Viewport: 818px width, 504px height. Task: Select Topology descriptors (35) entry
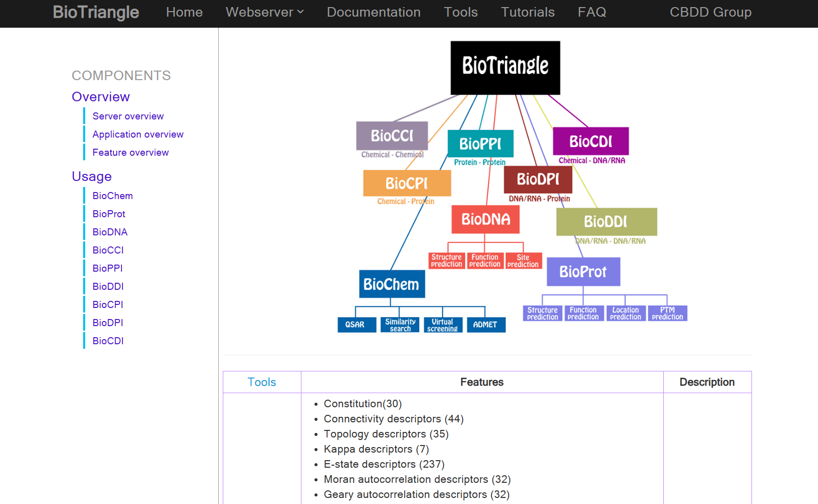pos(386,434)
